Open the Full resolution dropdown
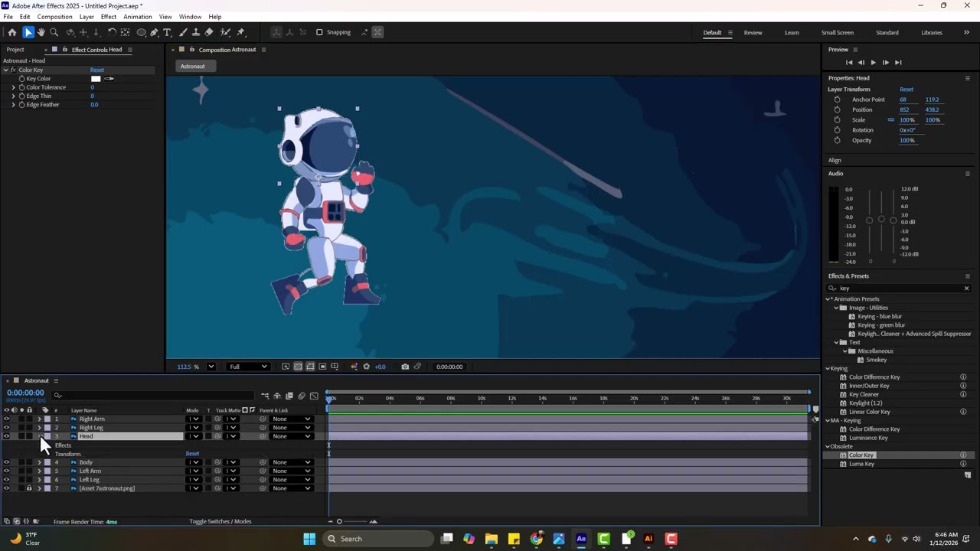This screenshot has width=980, height=551. point(248,367)
